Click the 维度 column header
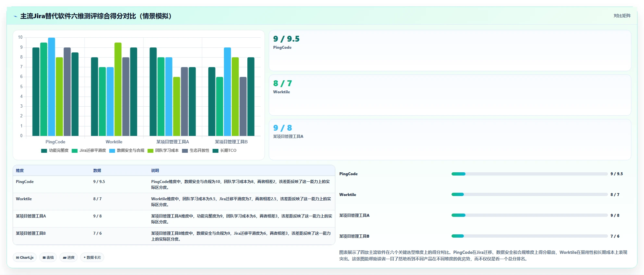 [20, 171]
